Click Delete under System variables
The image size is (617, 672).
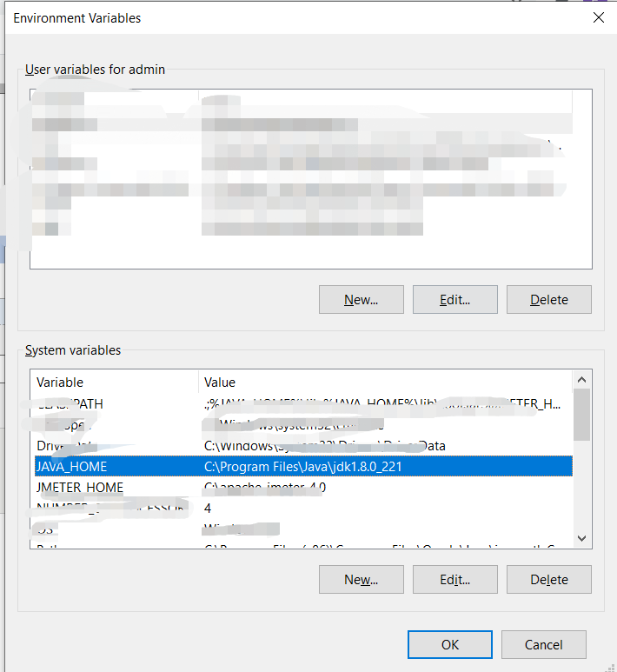click(549, 580)
